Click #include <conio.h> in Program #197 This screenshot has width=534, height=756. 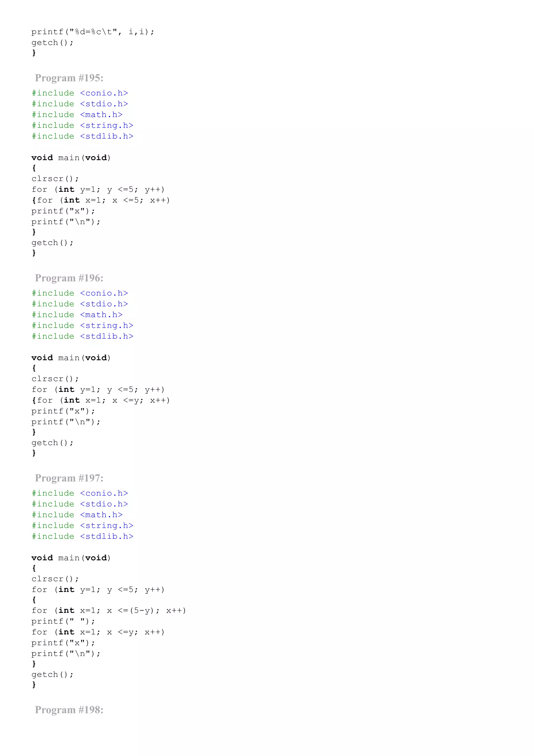tap(80, 493)
